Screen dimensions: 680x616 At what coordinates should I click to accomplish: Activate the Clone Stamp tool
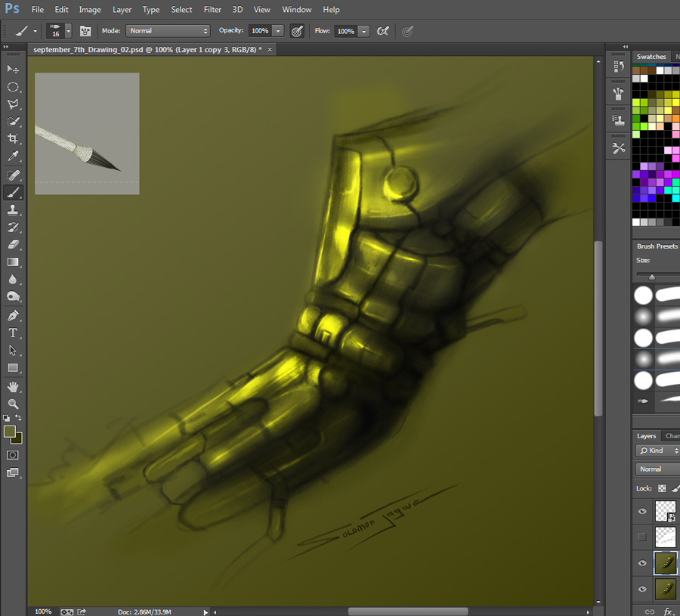[x=13, y=210]
